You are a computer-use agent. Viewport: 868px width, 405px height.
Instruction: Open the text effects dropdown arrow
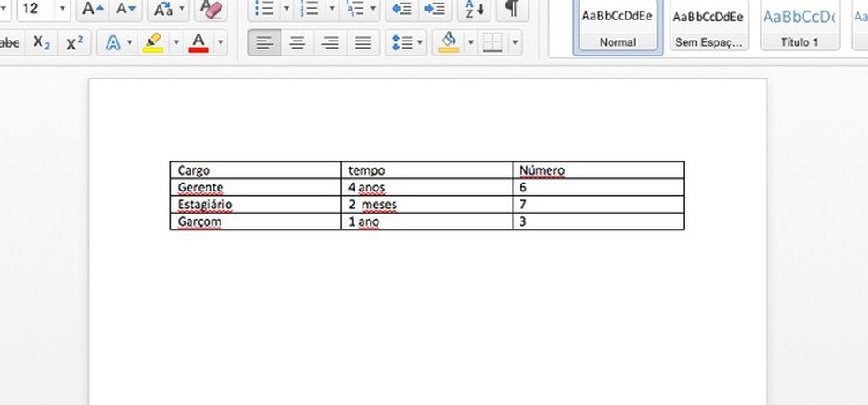pyautogui.click(x=130, y=42)
